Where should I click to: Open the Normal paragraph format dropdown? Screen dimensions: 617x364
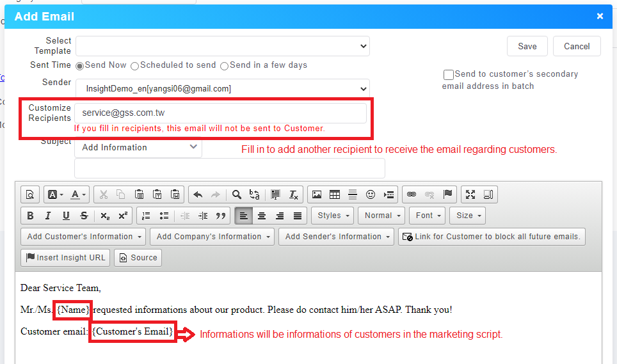(x=381, y=216)
